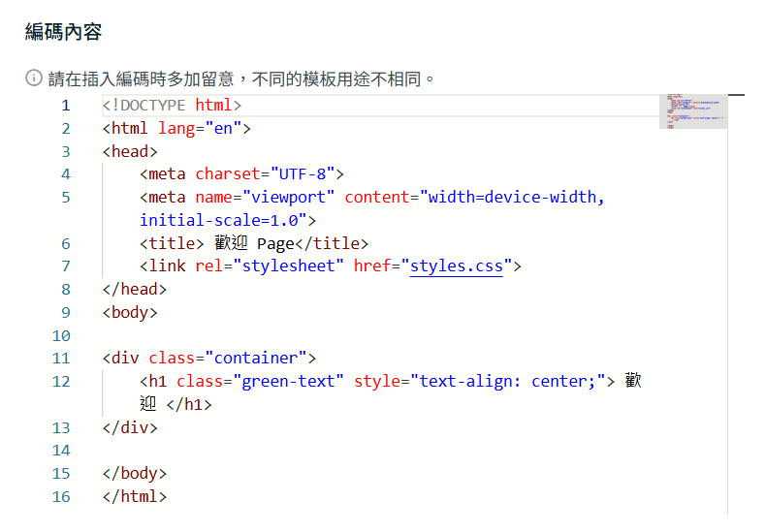Place cursor on the closing </head> tag
Screen dimensions: 766x532
(x=135, y=290)
